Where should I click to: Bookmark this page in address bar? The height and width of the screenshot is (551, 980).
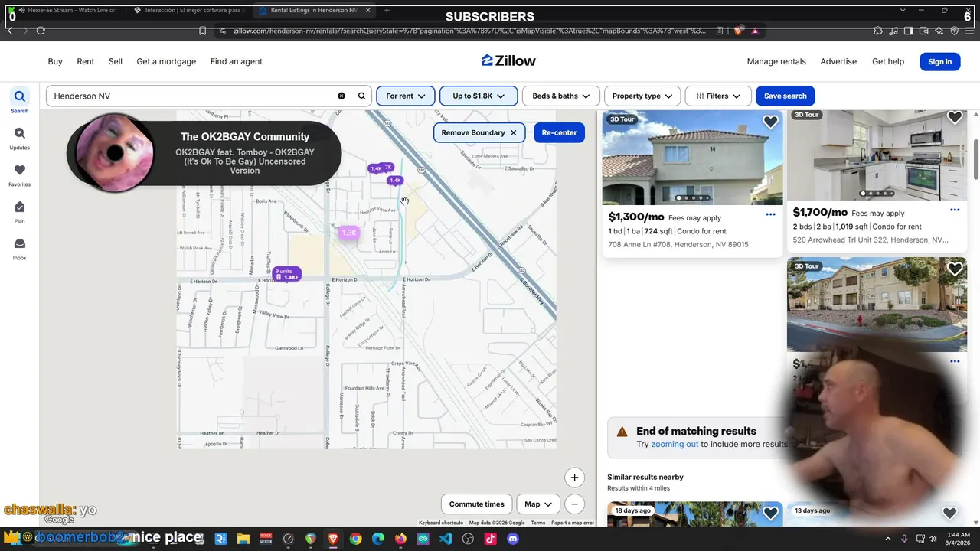coord(202,31)
